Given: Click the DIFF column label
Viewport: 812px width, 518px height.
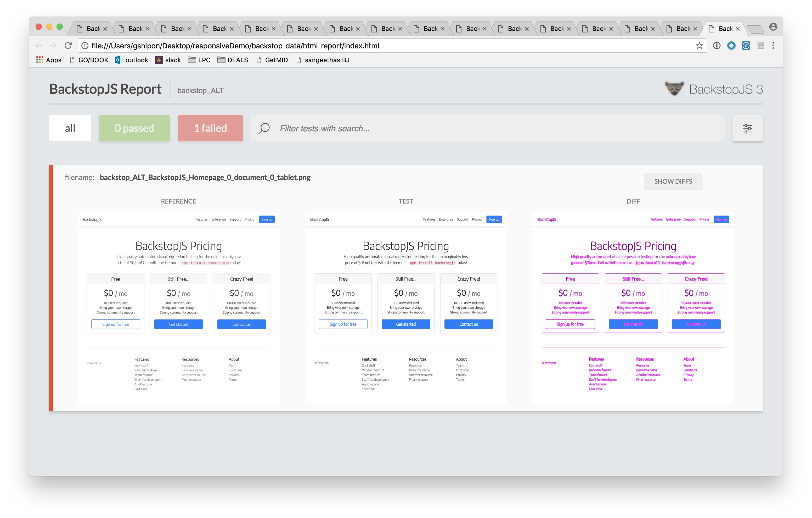Looking at the screenshot, I should 633,201.
